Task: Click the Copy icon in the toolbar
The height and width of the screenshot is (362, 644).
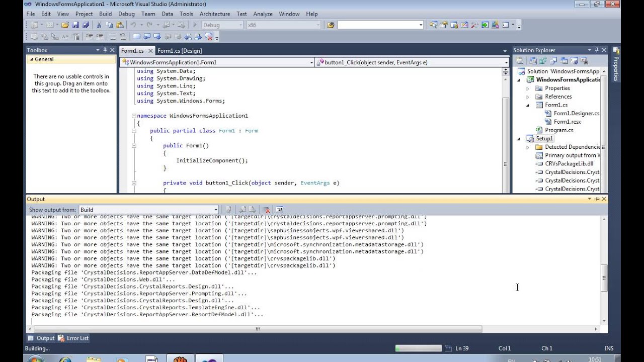Action: pyautogui.click(x=109, y=25)
